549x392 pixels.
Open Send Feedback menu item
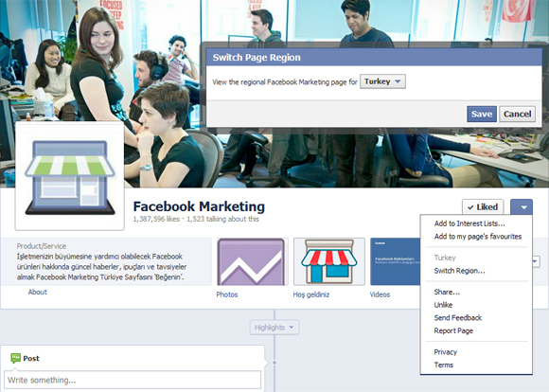458,318
